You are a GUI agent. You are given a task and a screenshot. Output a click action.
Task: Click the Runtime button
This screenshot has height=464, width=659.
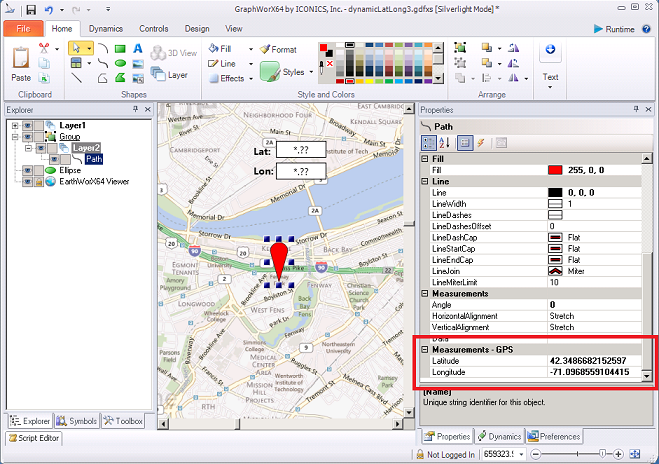click(614, 29)
